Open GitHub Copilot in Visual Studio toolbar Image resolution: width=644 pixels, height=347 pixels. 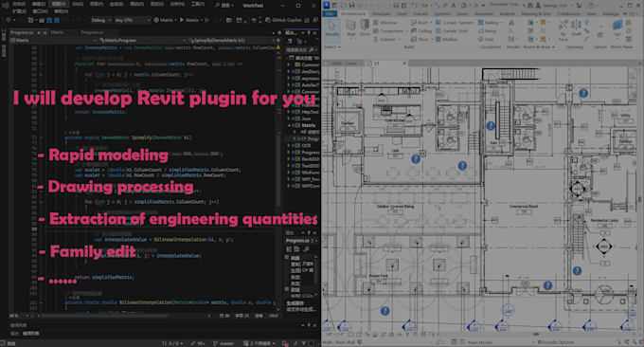click(284, 20)
